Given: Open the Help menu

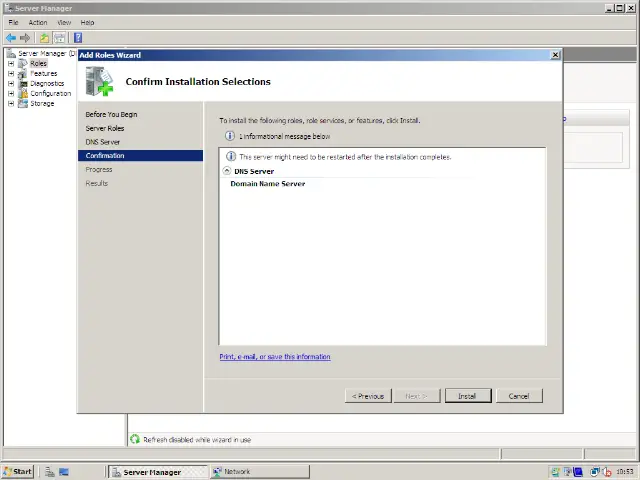Looking at the screenshot, I should coord(87,22).
